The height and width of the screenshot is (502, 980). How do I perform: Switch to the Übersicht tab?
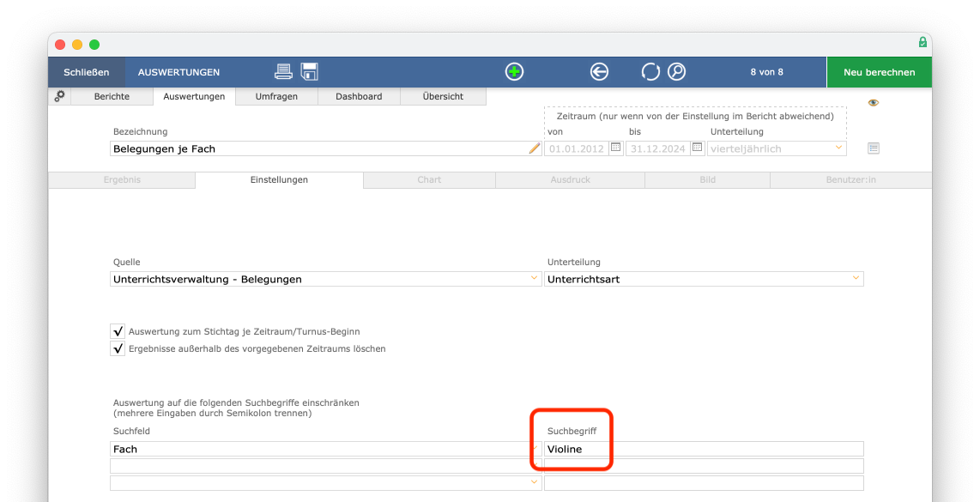[x=443, y=96]
